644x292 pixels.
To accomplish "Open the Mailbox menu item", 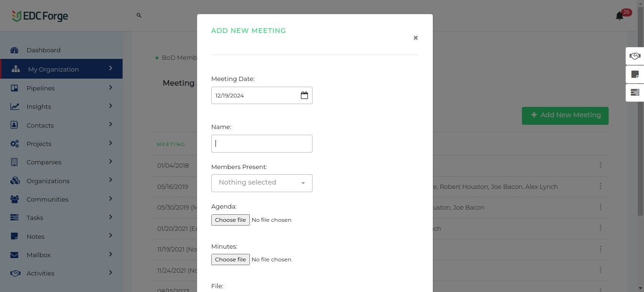I will click(39, 255).
